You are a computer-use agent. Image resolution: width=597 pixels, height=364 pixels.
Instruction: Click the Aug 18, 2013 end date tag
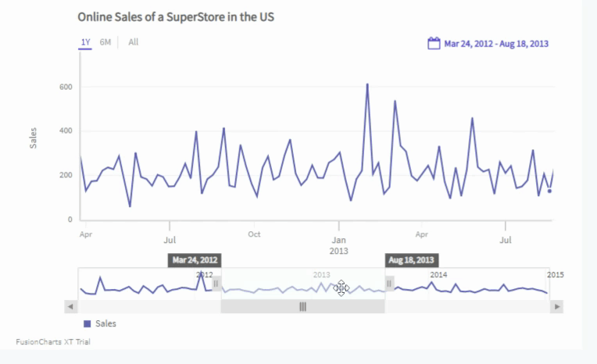[412, 260]
